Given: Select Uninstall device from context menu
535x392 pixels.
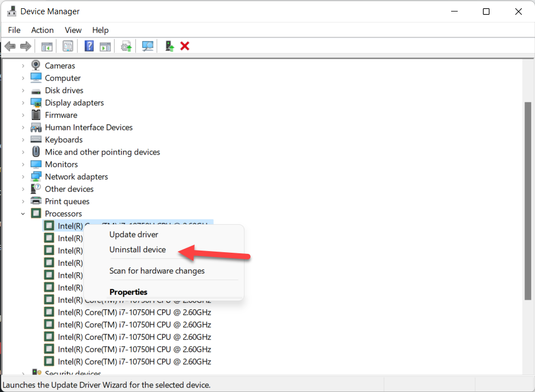Looking at the screenshot, I should (x=138, y=249).
